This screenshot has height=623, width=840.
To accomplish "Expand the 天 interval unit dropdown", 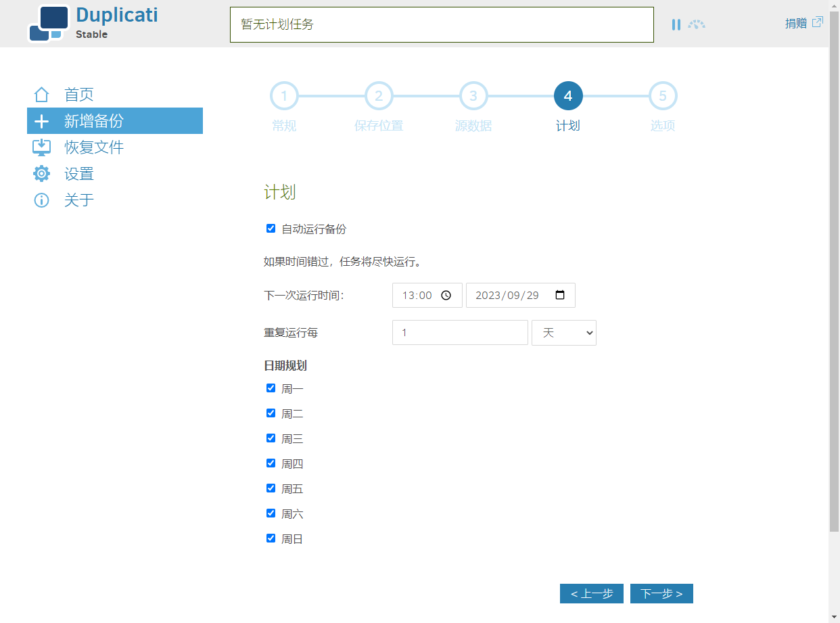I will (x=564, y=333).
